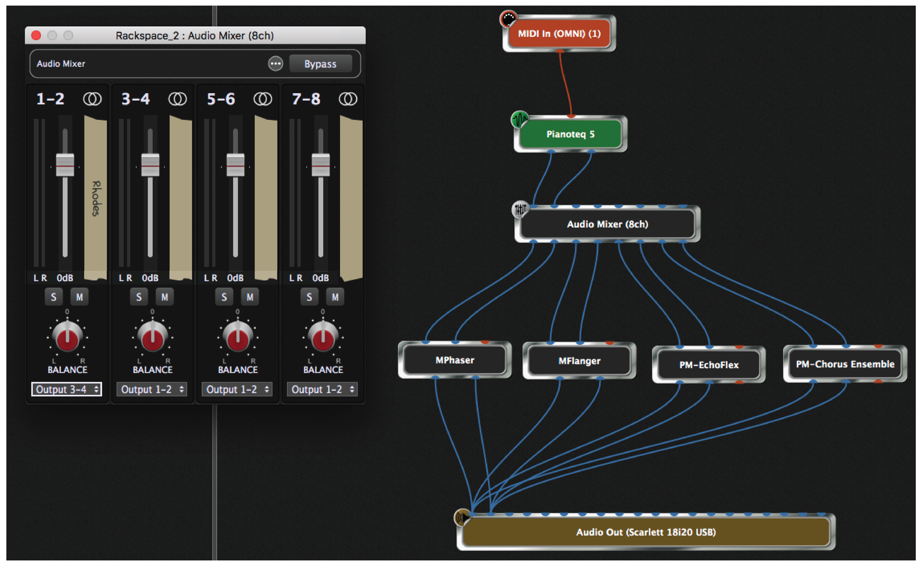The height and width of the screenshot is (567, 924).
Task: Click the 0dB readout on channel 5-6
Action: (x=235, y=278)
